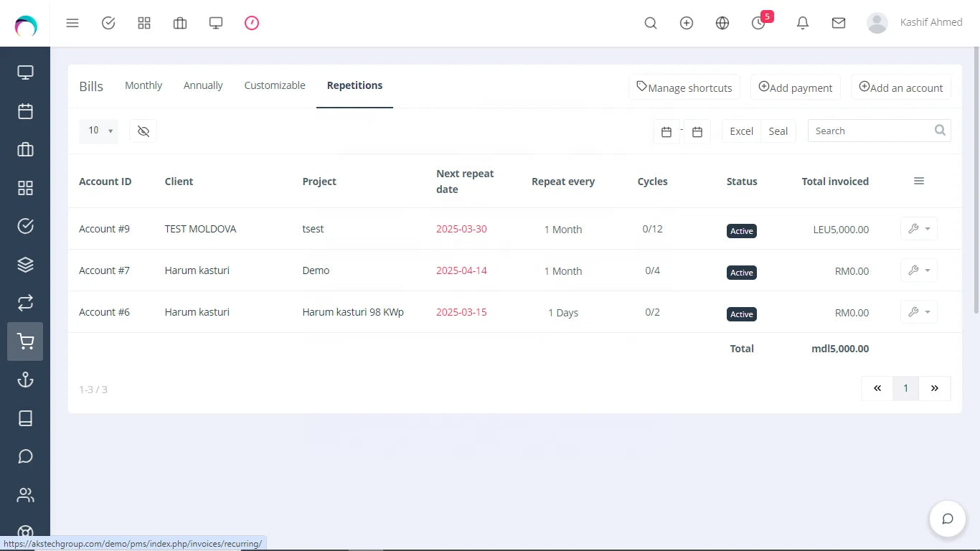Open the wrench actions dropdown for Account #6
The image size is (980, 551).
click(x=919, y=312)
